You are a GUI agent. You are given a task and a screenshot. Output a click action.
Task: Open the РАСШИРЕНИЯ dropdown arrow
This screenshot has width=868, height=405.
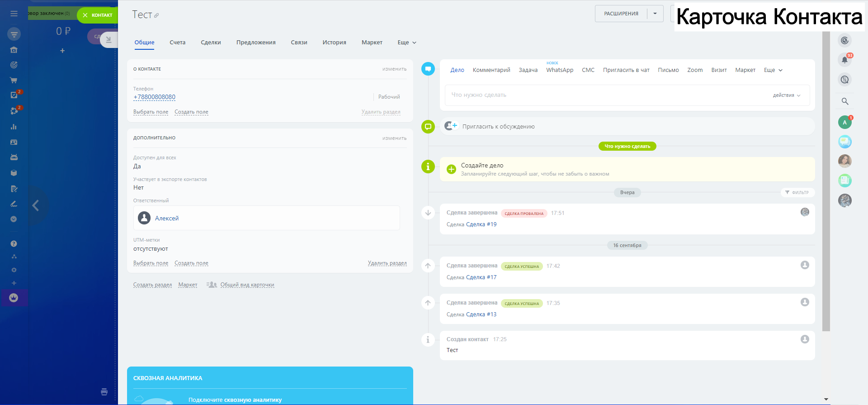(655, 14)
